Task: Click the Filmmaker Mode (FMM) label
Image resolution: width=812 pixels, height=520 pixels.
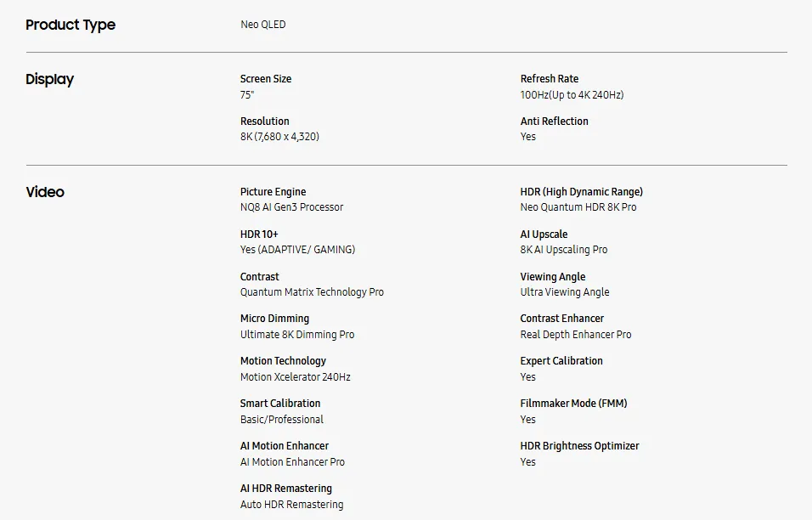Action: [573, 404]
